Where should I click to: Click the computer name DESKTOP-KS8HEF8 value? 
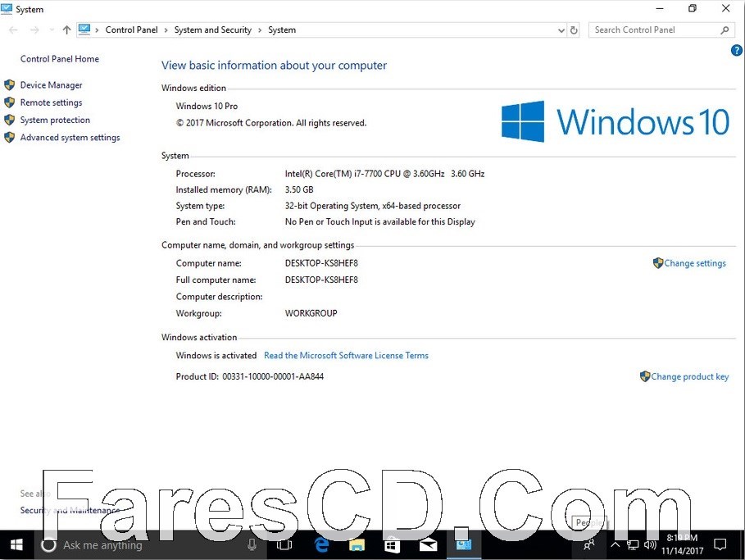[321, 263]
